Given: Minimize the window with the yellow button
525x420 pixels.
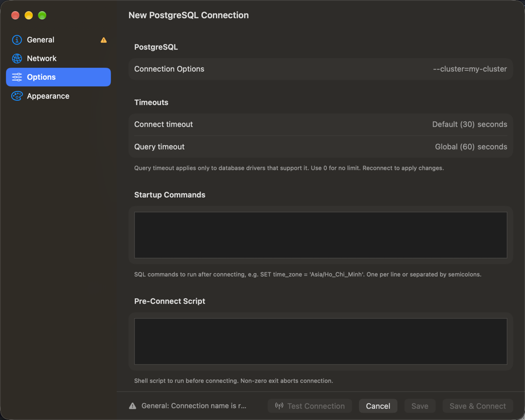Looking at the screenshot, I should click(x=29, y=15).
